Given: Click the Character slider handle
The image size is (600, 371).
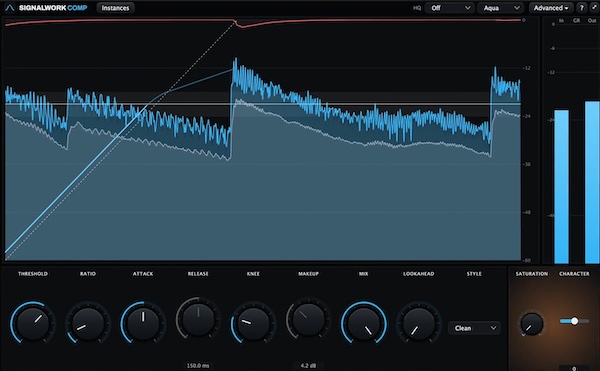Looking at the screenshot, I should 574,321.
